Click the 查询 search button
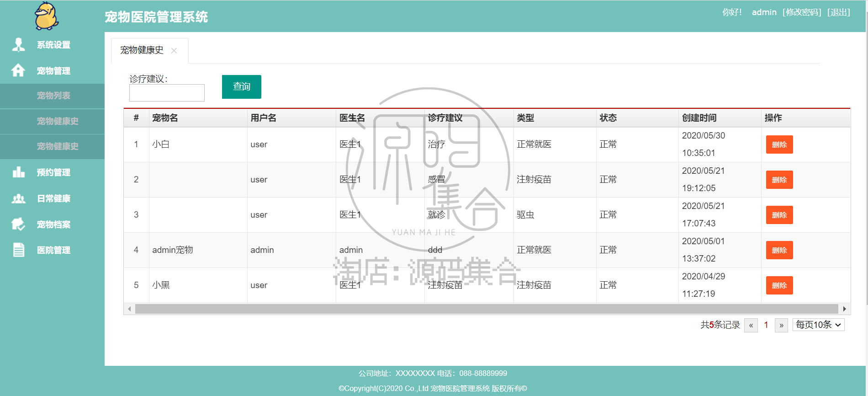The image size is (868, 396). point(241,87)
